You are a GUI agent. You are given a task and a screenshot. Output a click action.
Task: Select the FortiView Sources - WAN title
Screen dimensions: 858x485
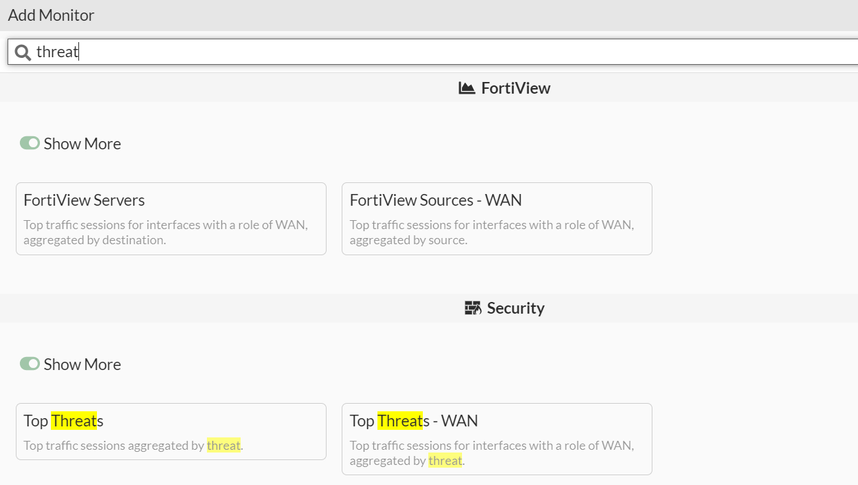tap(435, 200)
